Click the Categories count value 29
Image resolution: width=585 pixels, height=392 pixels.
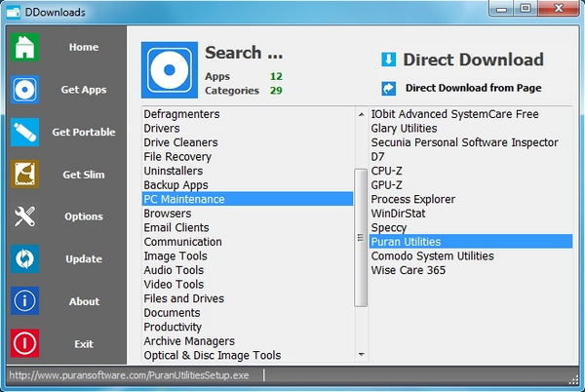click(276, 91)
